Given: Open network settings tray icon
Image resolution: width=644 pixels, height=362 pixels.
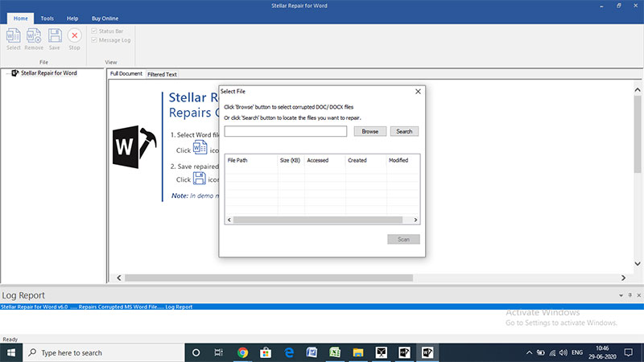Looking at the screenshot, I should pyautogui.click(x=552, y=352).
